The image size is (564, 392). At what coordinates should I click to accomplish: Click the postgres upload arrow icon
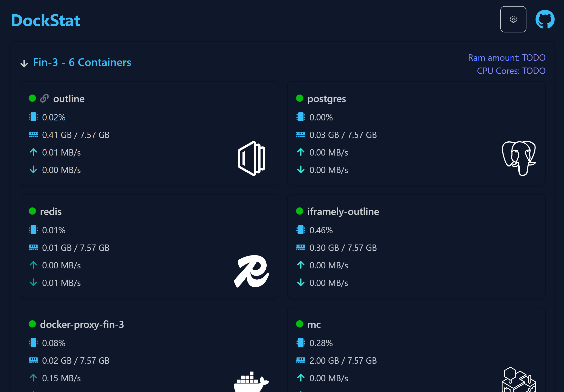(301, 152)
